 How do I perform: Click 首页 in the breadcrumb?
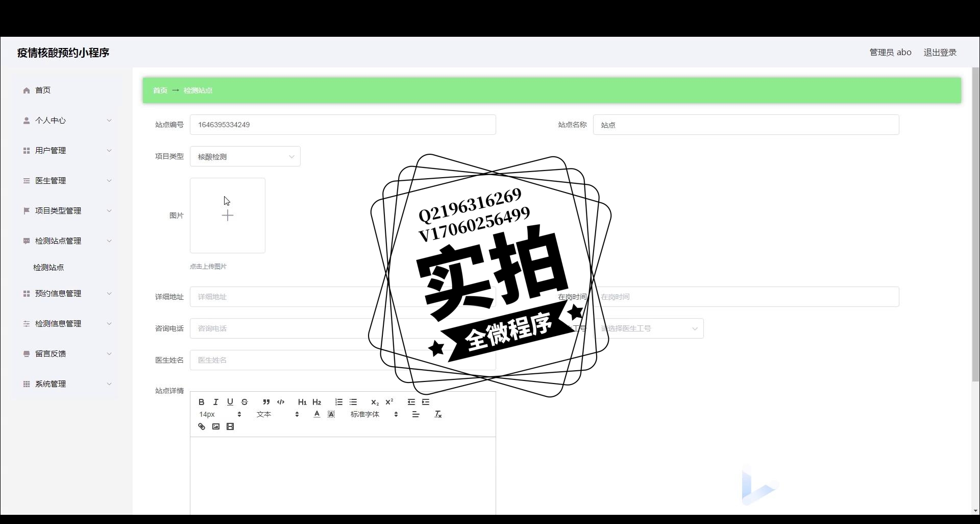[x=160, y=90]
